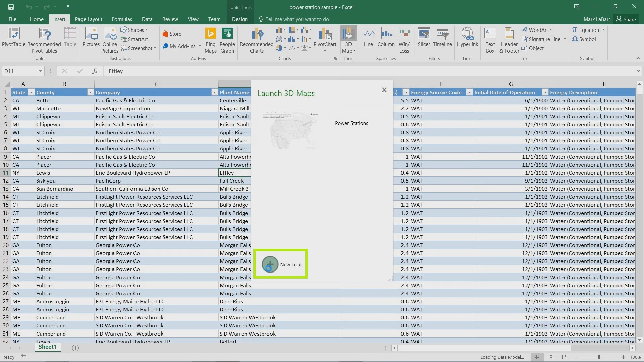644x362 pixels.
Task: Expand the WordArt dropdown
Action: 550,30
